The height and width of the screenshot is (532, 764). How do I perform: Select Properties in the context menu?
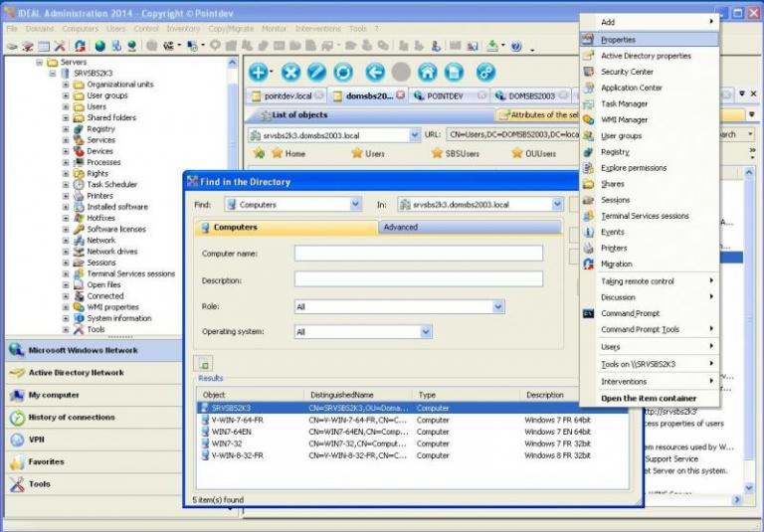click(618, 40)
